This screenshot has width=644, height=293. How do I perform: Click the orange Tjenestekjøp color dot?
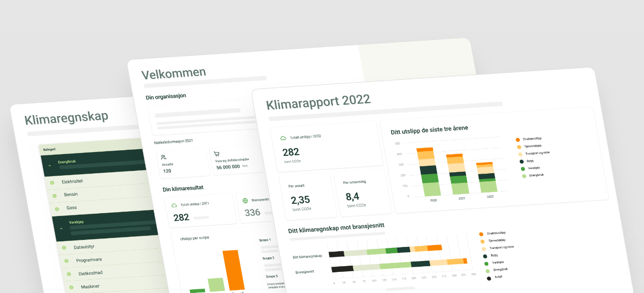click(x=519, y=147)
